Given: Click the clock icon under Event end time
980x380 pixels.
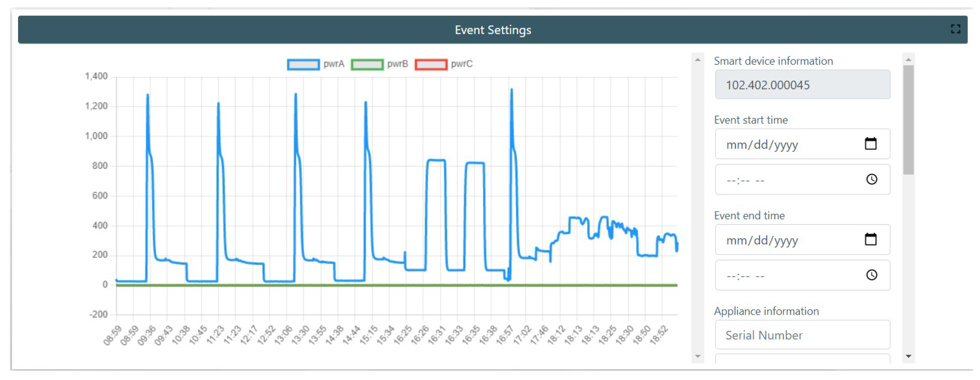Looking at the screenshot, I should [x=871, y=275].
